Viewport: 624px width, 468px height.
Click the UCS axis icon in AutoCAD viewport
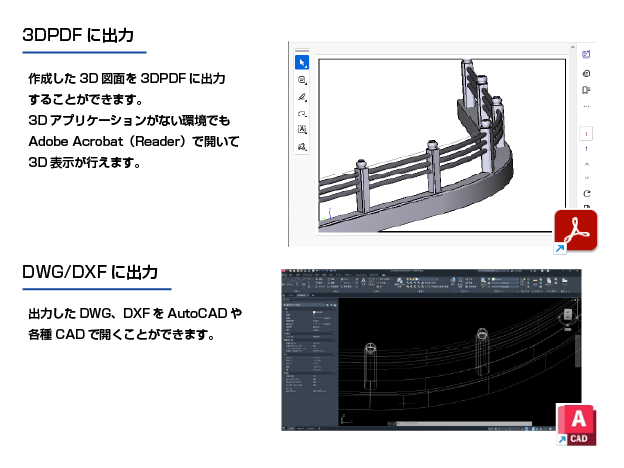pyautogui.click(x=346, y=419)
